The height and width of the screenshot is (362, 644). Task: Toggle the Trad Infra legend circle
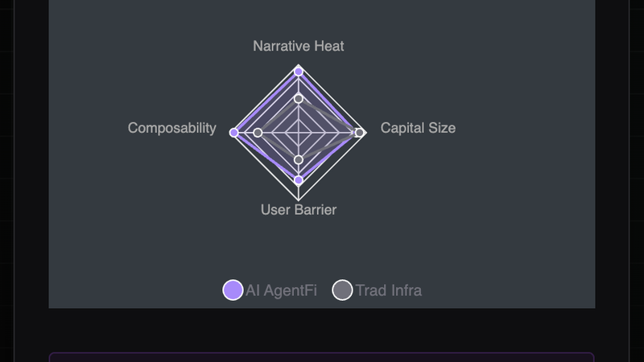pyautogui.click(x=343, y=290)
